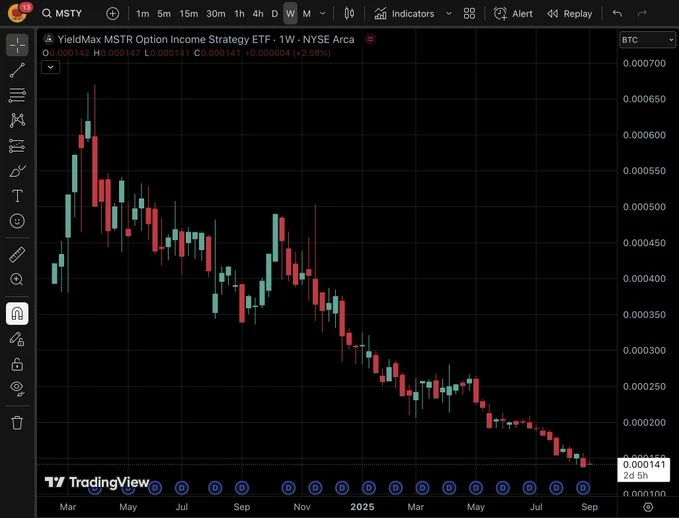Open the pattern drawing tools

click(x=17, y=120)
